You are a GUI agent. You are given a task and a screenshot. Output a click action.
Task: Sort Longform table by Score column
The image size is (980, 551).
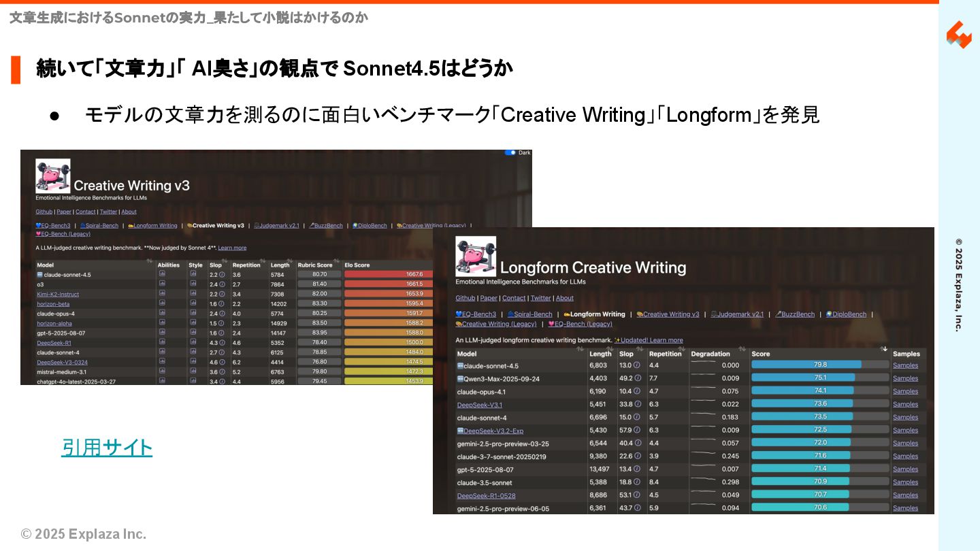tap(883, 350)
